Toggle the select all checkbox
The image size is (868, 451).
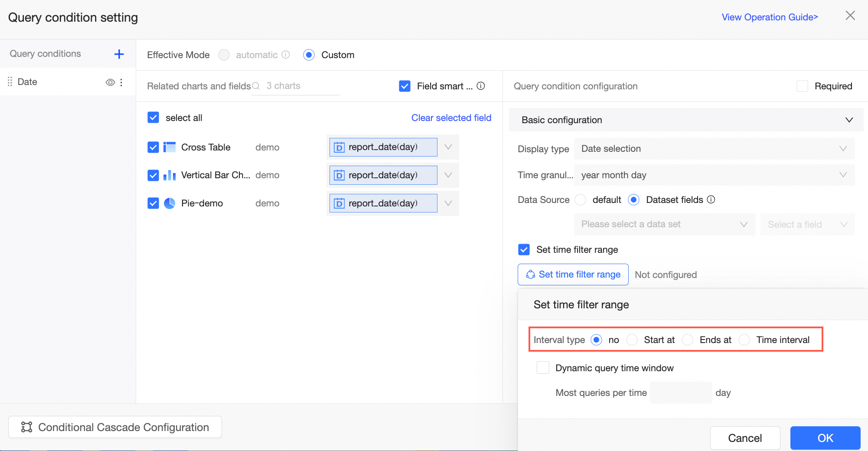click(x=153, y=118)
